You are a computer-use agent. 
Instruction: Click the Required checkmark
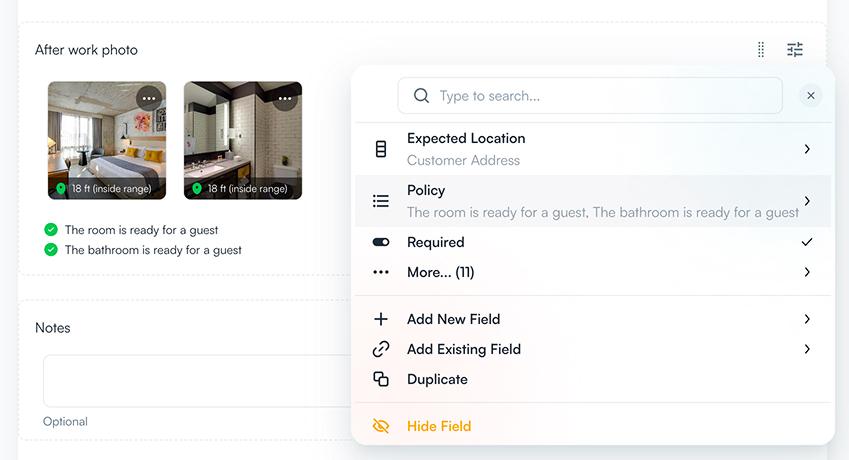pyautogui.click(x=807, y=242)
